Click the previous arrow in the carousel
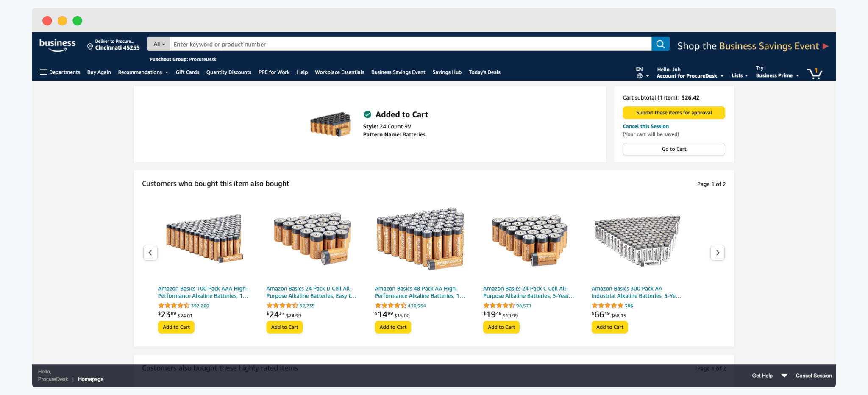Viewport: 868px width, 395px height. (150, 253)
